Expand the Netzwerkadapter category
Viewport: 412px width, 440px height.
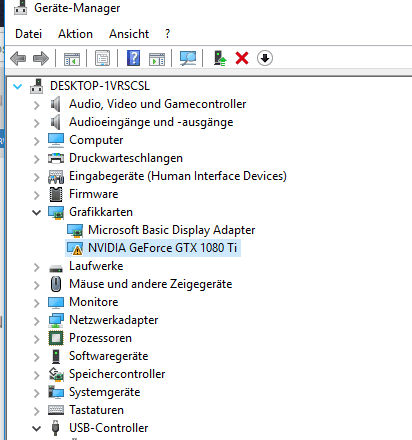pos(36,321)
